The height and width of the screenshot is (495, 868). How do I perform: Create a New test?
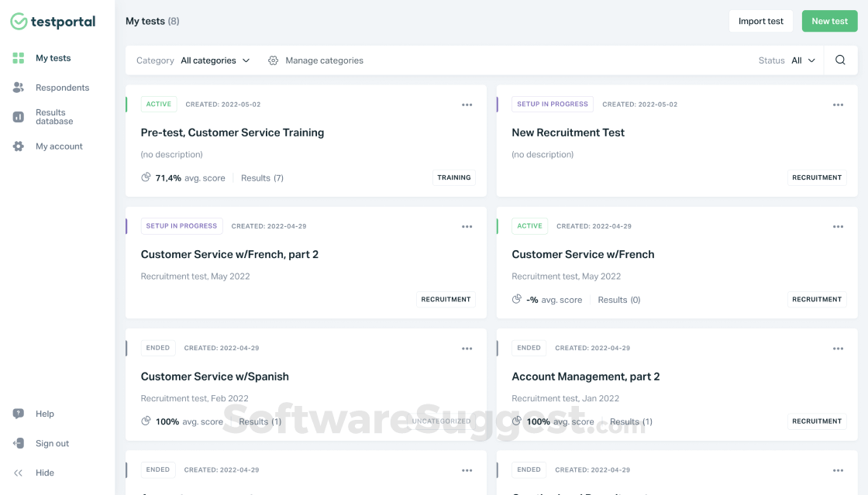[x=829, y=21]
